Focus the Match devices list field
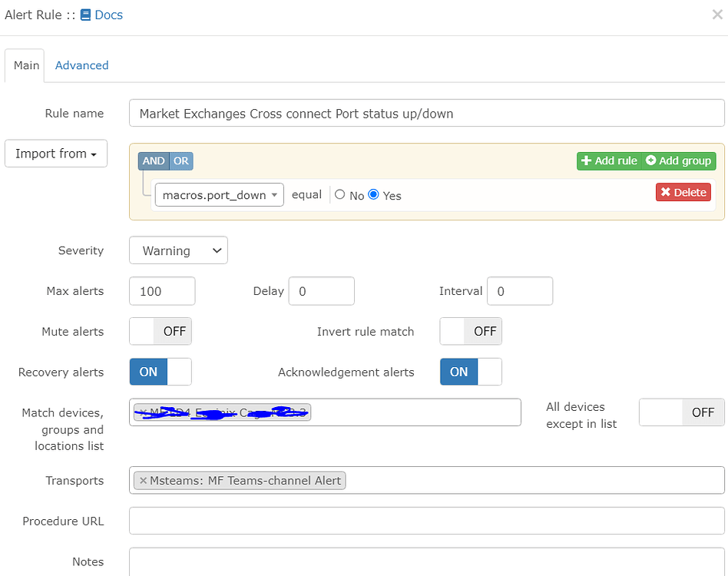Screen dimensions: 728x576 coord(325,412)
